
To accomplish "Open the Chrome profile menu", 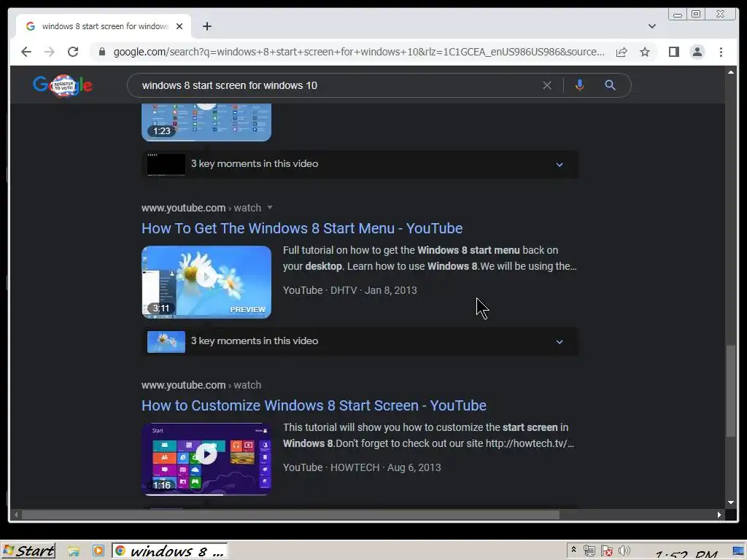I will 697,52.
